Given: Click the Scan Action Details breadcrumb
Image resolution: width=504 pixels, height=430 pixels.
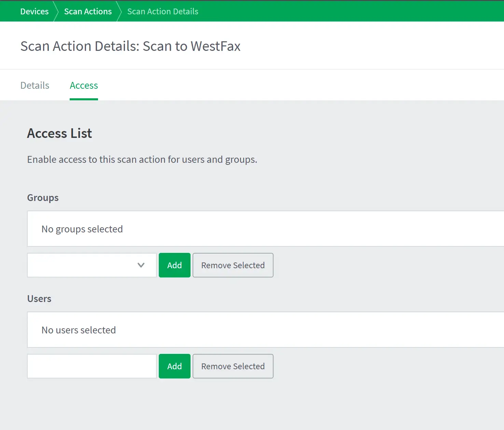Looking at the screenshot, I should click(163, 11).
